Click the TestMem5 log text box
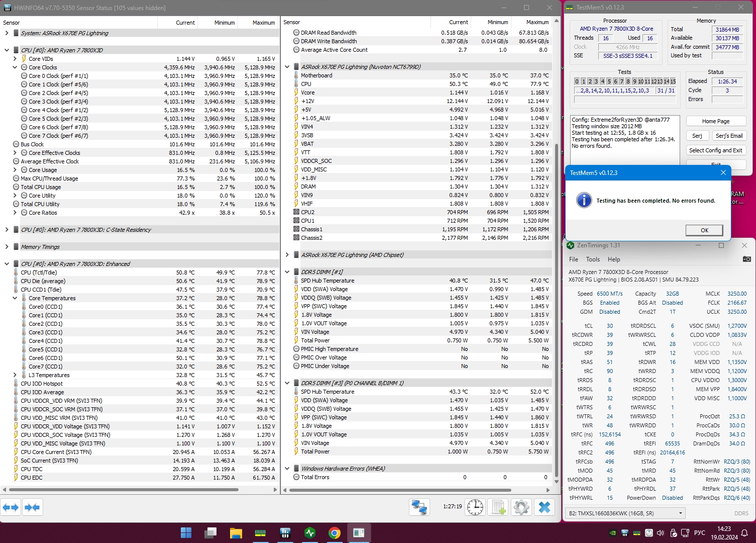Image resolution: width=756 pixels, height=543 pixels. tap(624, 140)
